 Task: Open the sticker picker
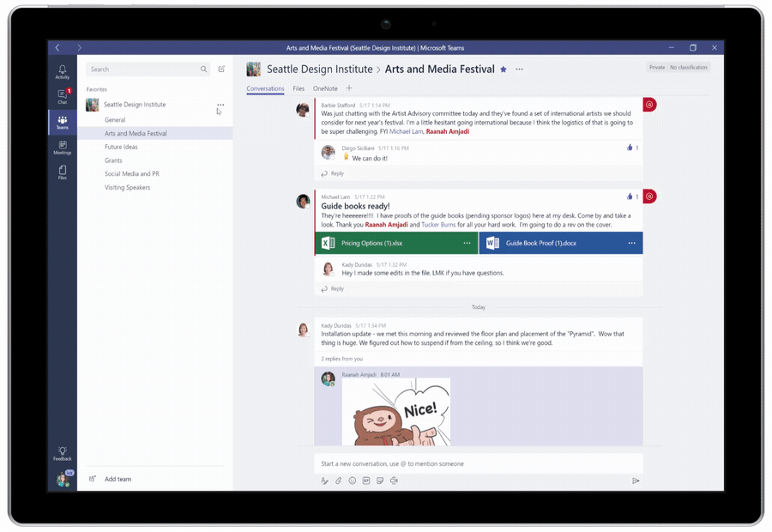380,481
